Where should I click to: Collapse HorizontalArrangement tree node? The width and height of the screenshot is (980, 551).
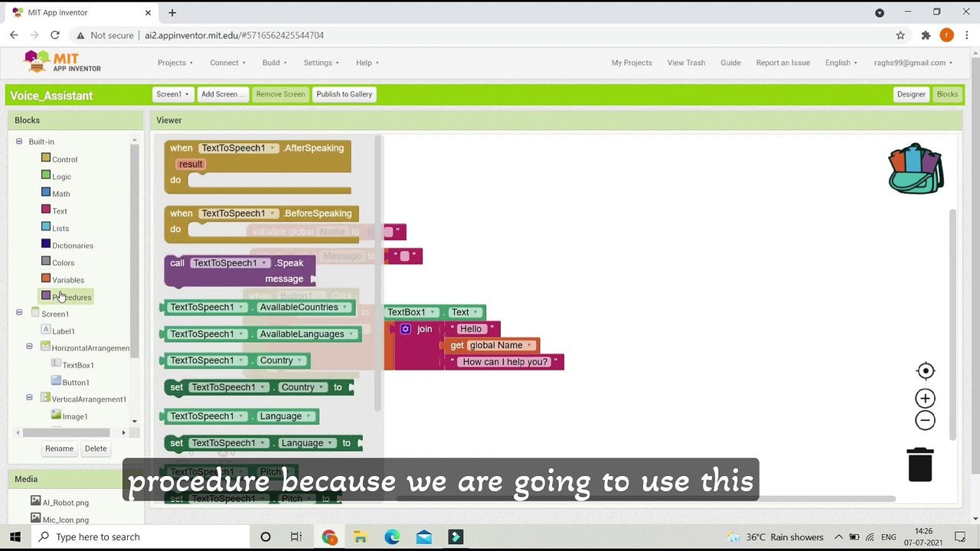coord(29,347)
